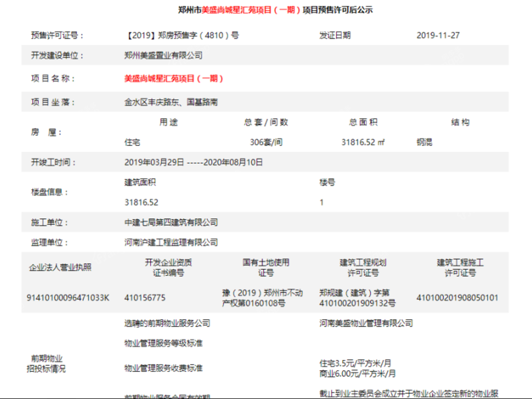Select construction dates 2019年03月29日 to 2020年08月10日
Viewport: 532px width, 399px height.
194,162
